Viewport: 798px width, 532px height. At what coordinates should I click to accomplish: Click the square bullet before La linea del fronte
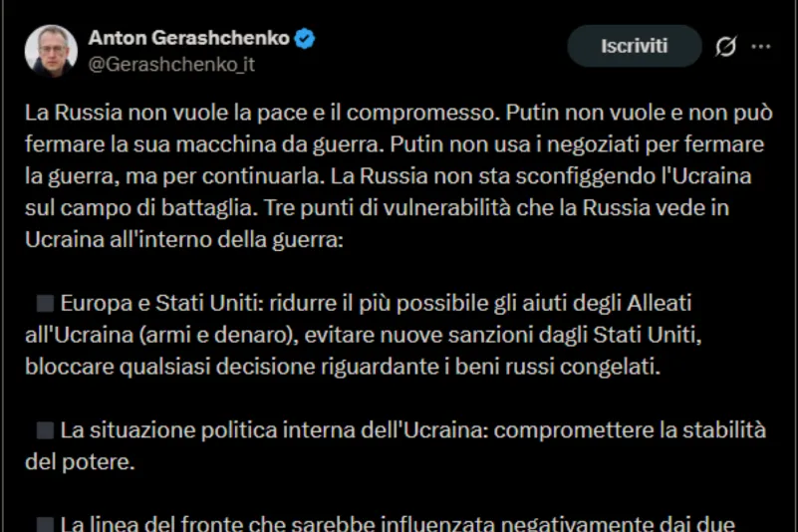click(x=44, y=521)
